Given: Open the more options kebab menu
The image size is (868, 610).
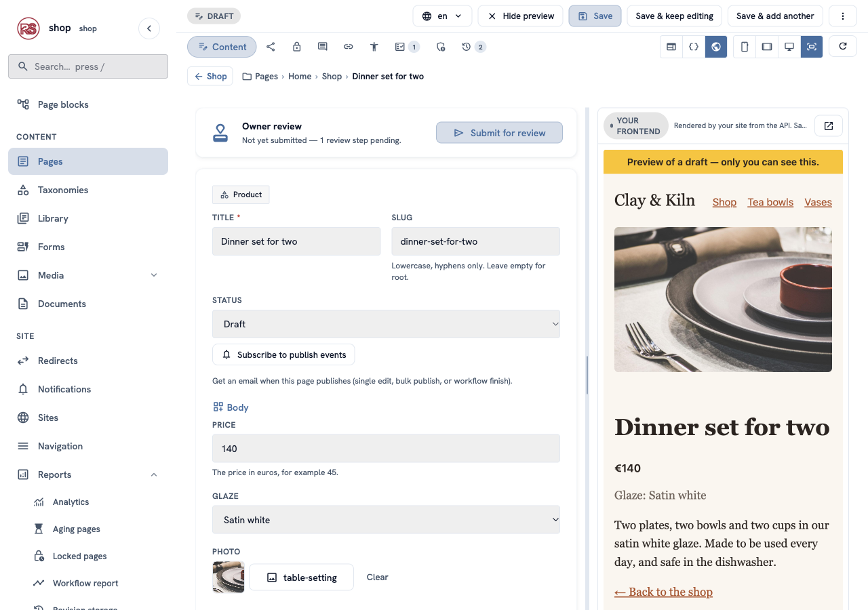Looking at the screenshot, I should tap(843, 16).
